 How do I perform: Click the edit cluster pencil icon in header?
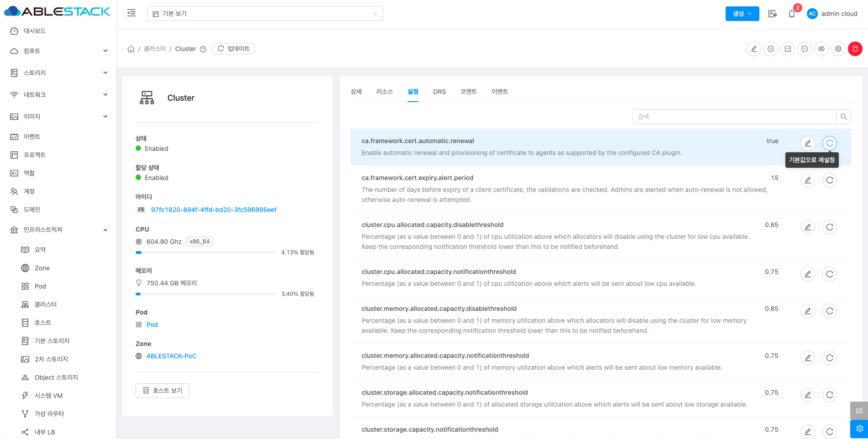point(754,49)
